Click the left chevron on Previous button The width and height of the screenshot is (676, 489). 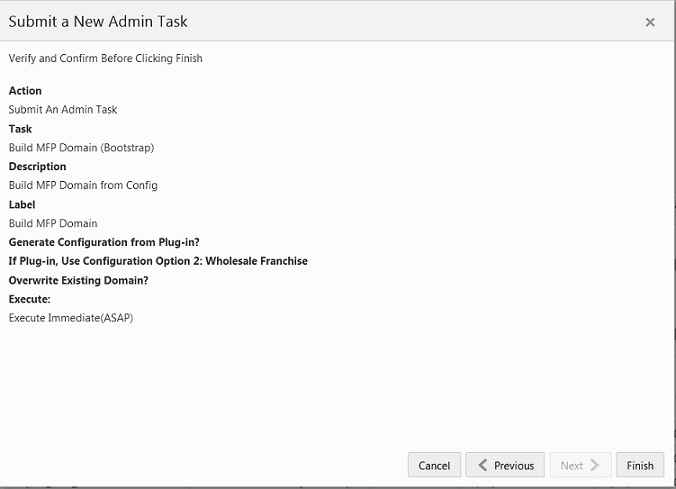[x=483, y=465]
